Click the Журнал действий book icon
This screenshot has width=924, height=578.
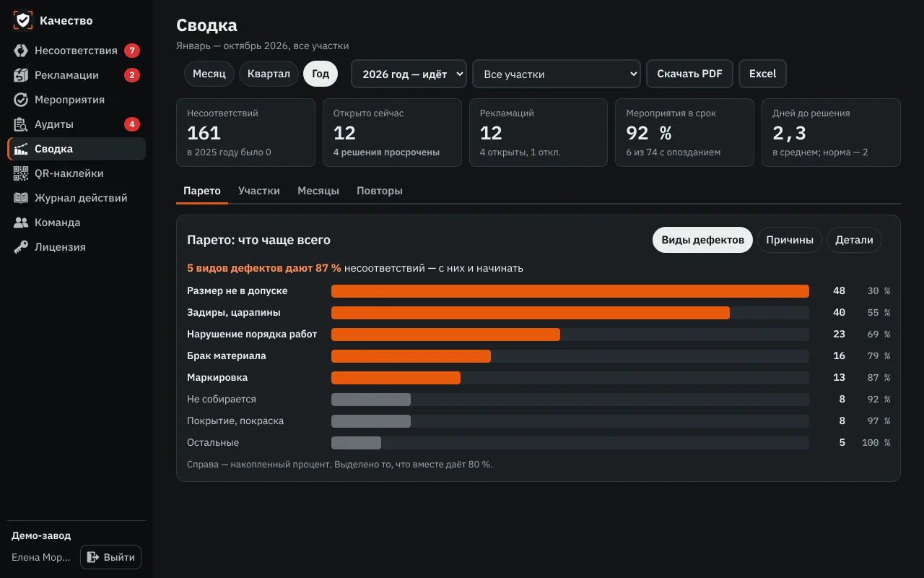[21, 198]
